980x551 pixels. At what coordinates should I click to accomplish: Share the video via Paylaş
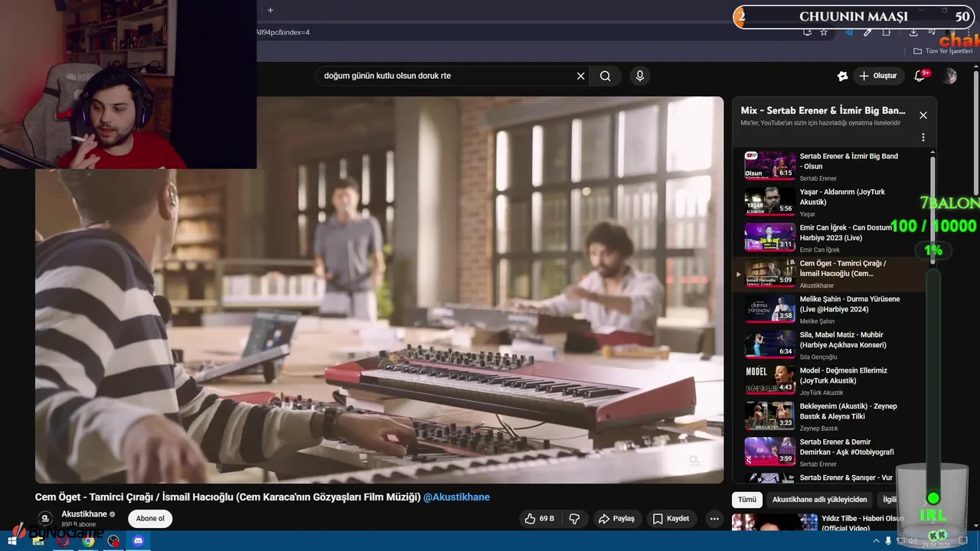(x=617, y=519)
